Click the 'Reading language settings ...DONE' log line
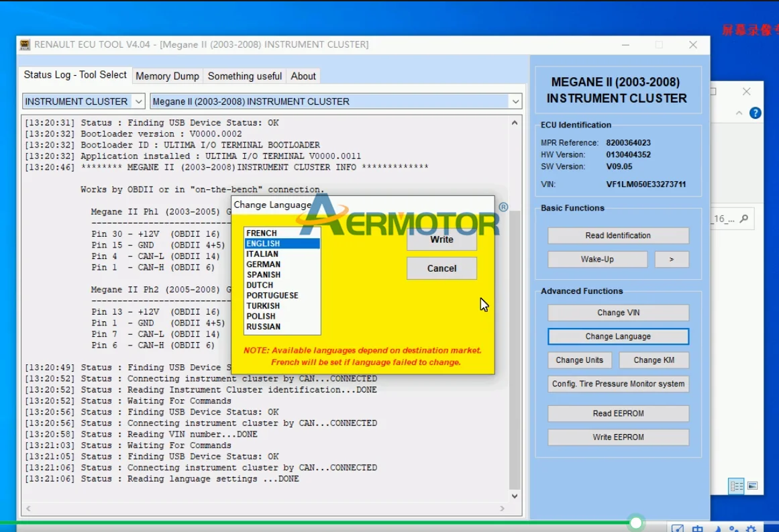 pyautogui.click(x=162, y=479)
